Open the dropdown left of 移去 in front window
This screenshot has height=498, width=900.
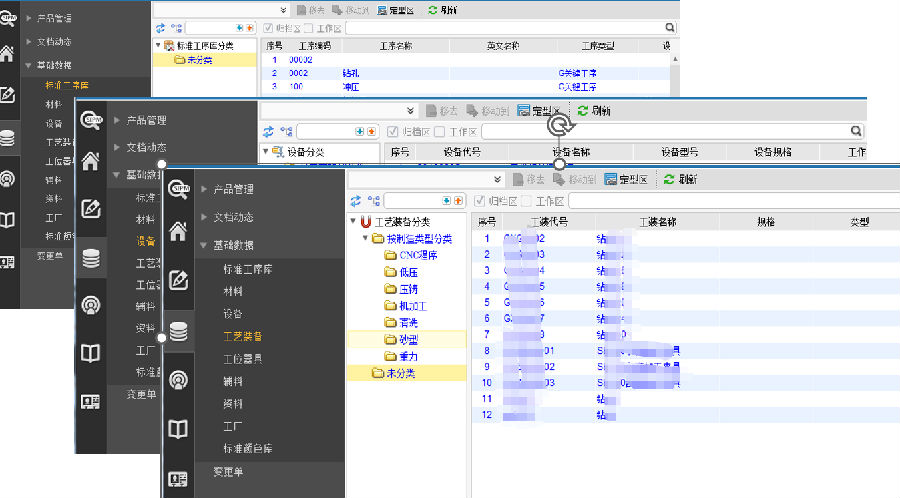point(495,179)
